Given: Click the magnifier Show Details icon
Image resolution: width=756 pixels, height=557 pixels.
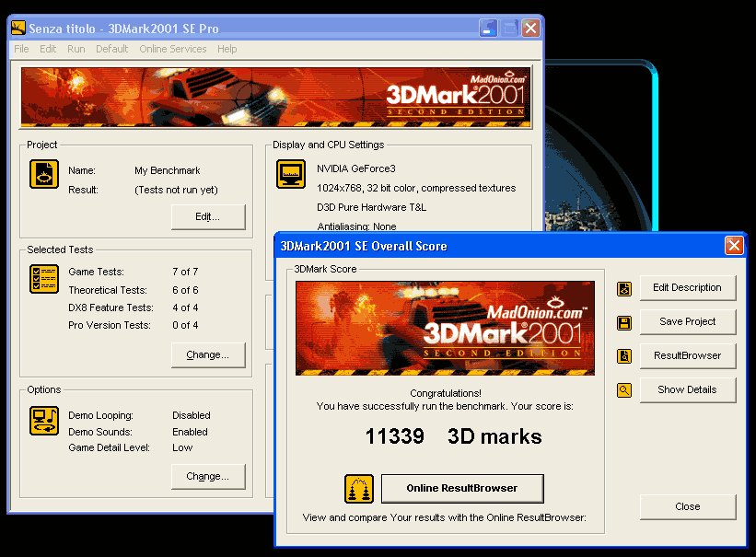Looking at the screenshot, I should tap(624, 390).
